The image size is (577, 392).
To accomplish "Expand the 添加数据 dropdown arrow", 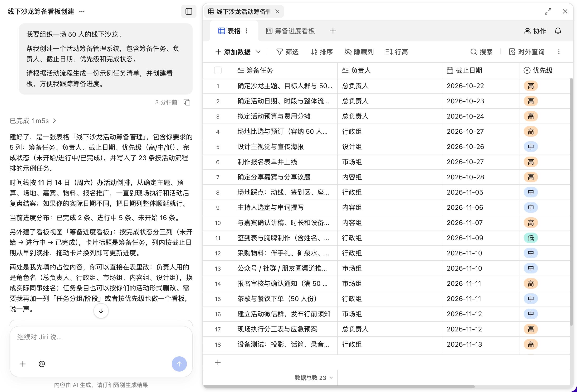I will tap(258, 52).
